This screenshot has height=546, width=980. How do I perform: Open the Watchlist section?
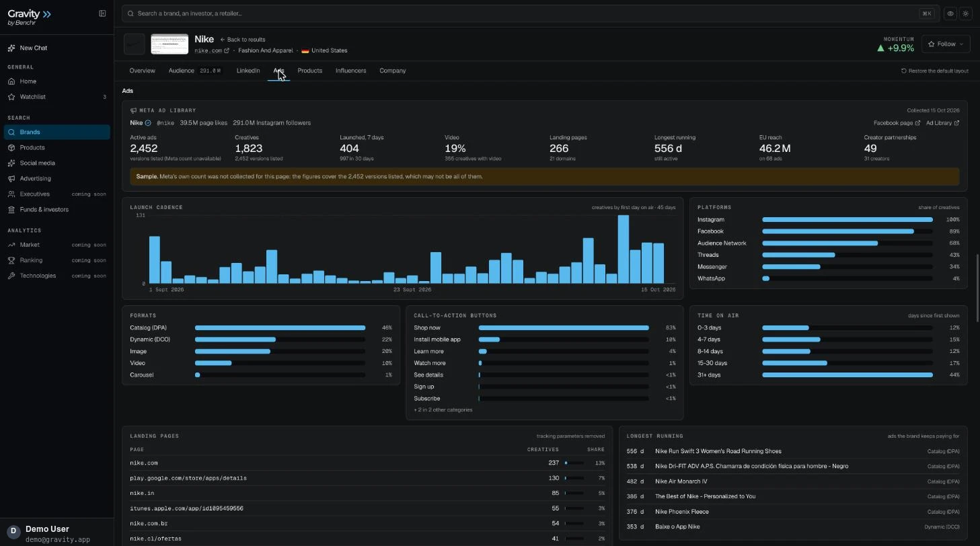coord(56,97)
